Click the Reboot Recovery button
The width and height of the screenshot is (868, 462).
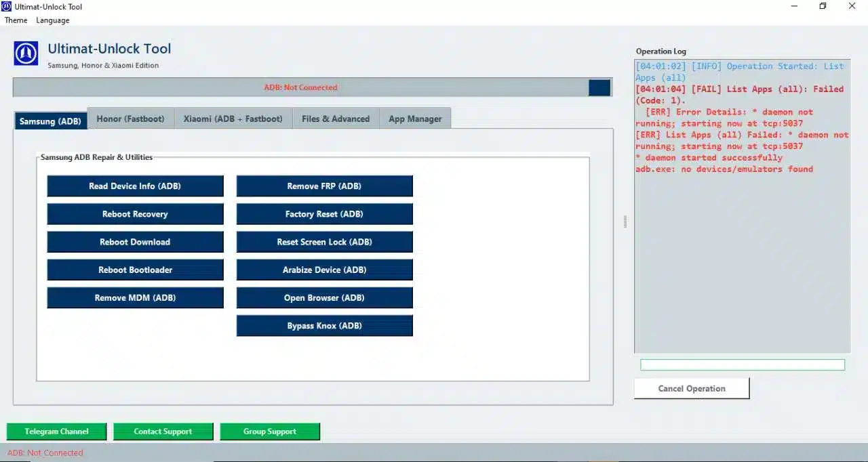135,213
